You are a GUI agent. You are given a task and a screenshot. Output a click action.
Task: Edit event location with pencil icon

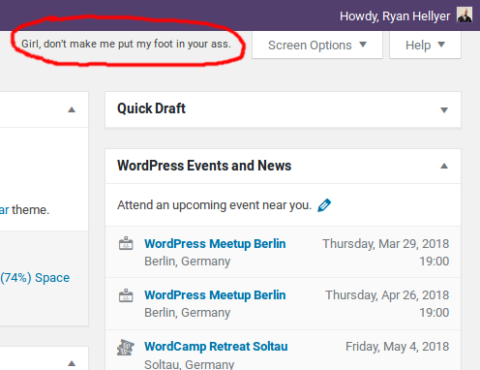(324, 205)
